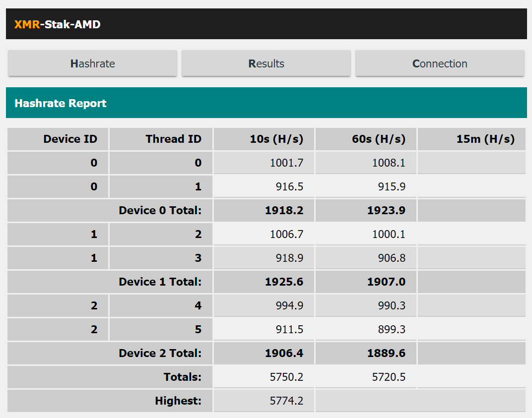Select the 994.9 hashrate value
This screenshot has width=532, height=418.
pos(289,305)
